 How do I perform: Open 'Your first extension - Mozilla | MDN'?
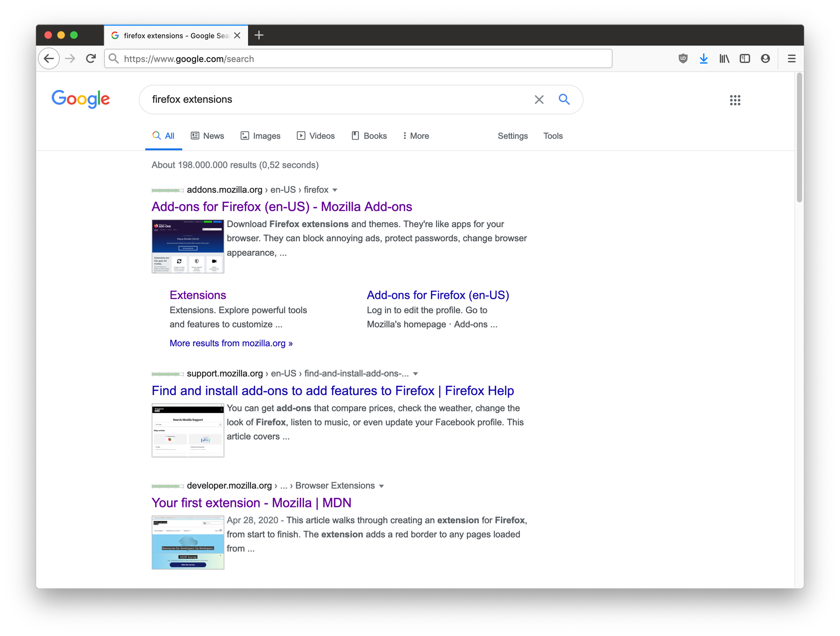pyautogui.click(x=251, y=502)
